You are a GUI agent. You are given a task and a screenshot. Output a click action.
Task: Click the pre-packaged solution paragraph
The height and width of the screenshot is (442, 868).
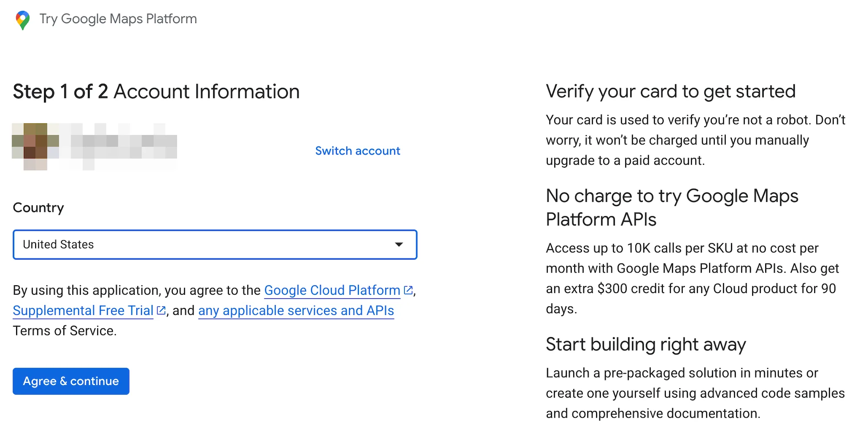point(695,393)
